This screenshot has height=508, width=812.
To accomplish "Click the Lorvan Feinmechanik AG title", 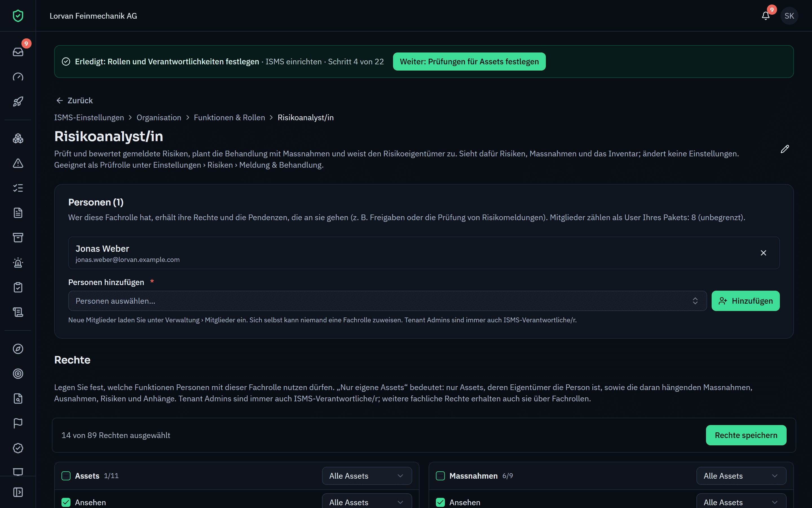I will click(93, 16).
